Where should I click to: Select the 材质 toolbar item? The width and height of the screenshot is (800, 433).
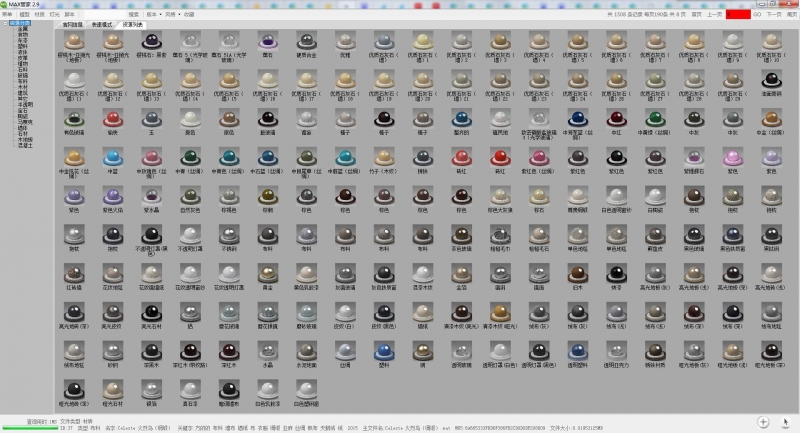tap(39, 14)
